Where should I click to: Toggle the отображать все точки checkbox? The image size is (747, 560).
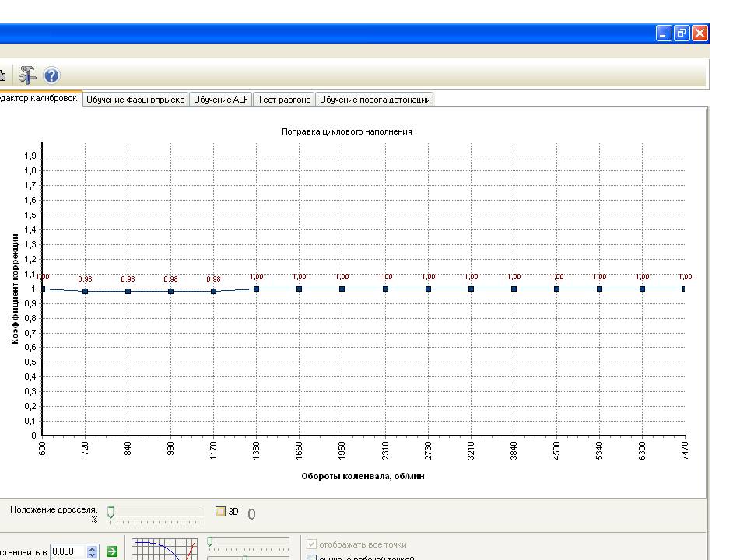click(x=311, y=544)
